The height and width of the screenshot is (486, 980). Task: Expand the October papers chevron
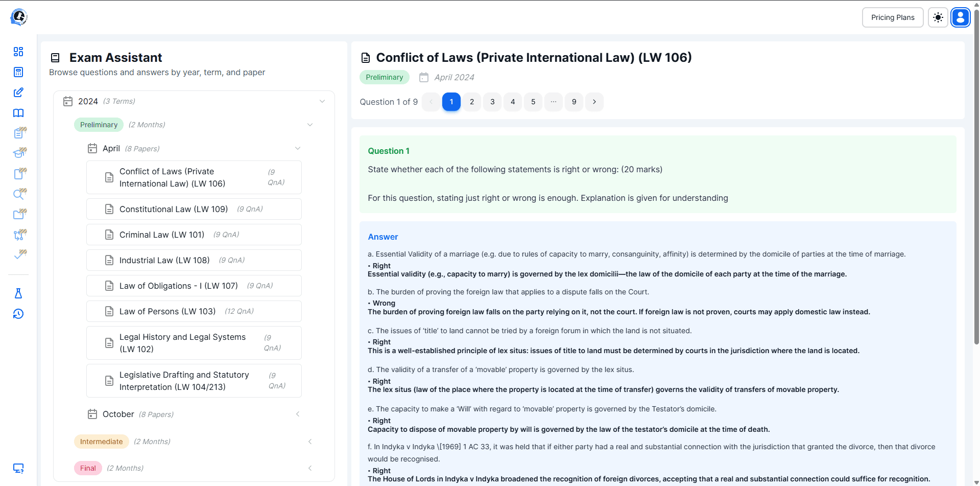[298, 414]
